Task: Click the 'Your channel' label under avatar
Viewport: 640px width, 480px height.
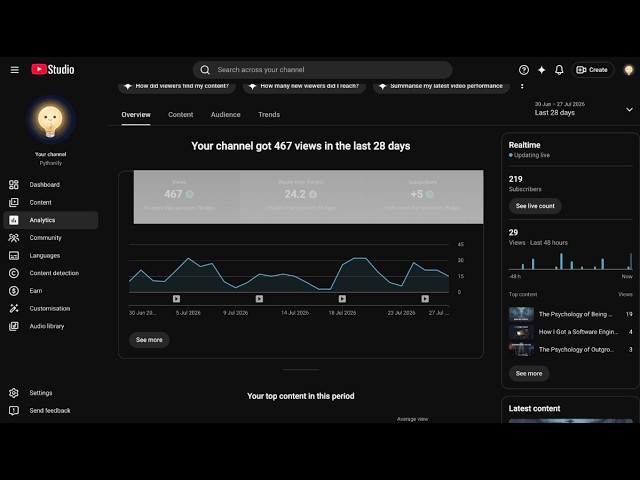Action: click(x=50, y=154)
